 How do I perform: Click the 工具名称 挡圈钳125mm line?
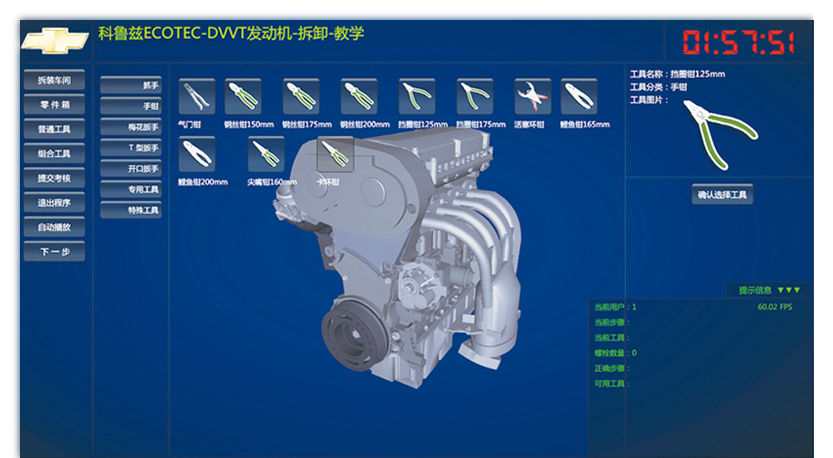pos(677,74)
